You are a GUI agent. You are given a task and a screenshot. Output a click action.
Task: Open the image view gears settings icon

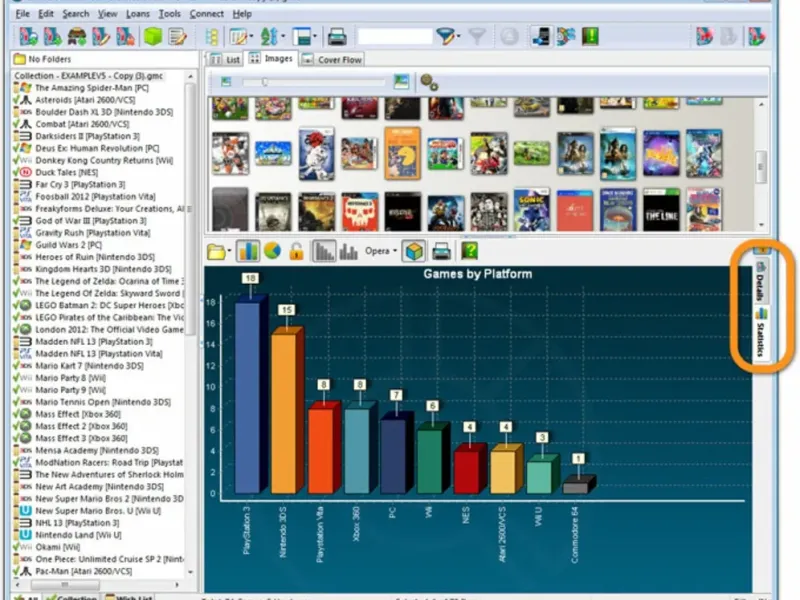[x=429, y=82]
